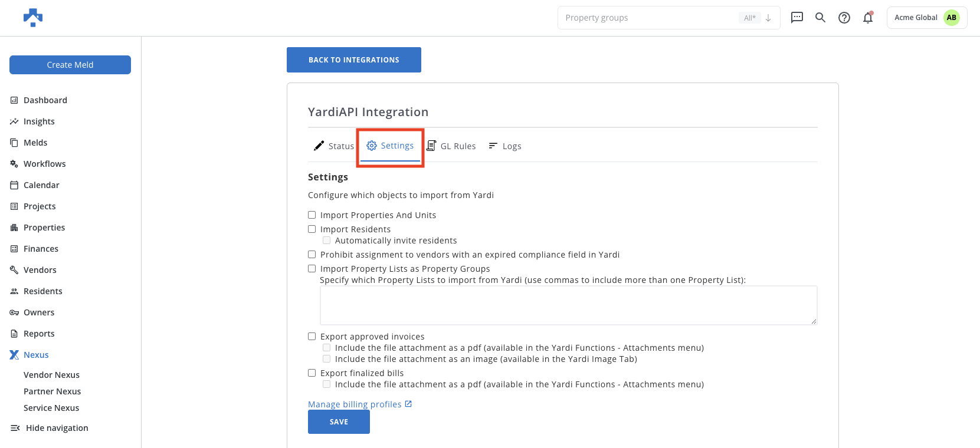Open the Logs tab

point(505,146)
